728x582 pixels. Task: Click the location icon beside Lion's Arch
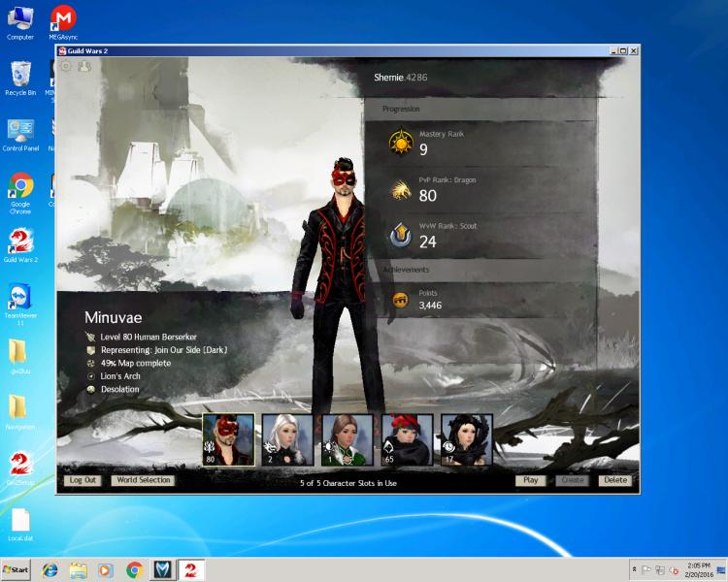pos(91,376)
